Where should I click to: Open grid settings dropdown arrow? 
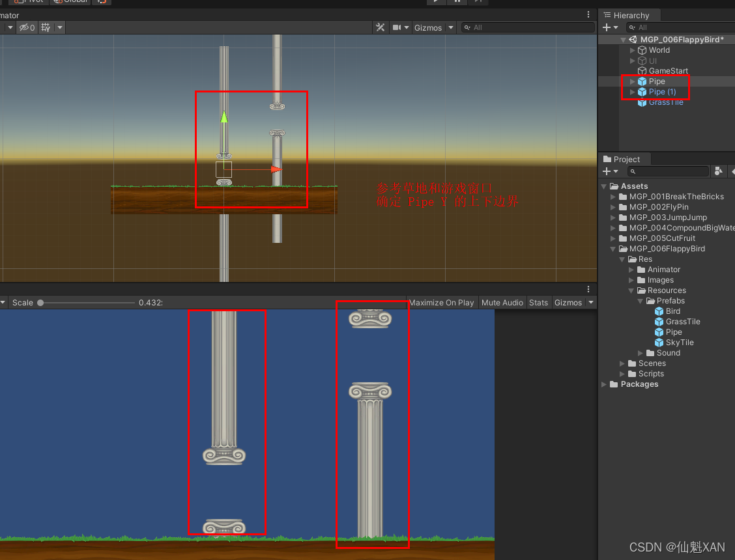click(x=59, y=27)
